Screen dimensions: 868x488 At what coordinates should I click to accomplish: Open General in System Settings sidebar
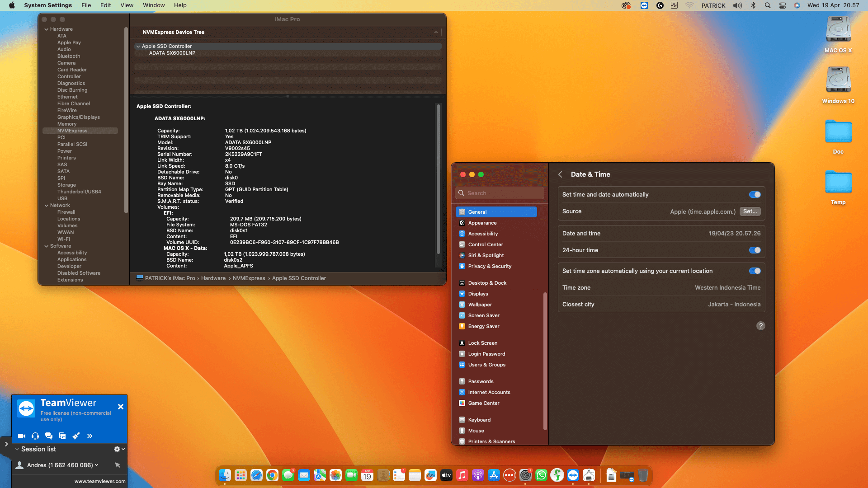[496, 212]
